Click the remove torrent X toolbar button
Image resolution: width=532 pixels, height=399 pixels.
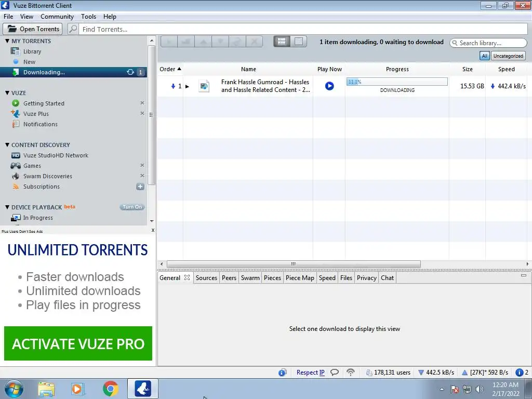coord(254,42)
